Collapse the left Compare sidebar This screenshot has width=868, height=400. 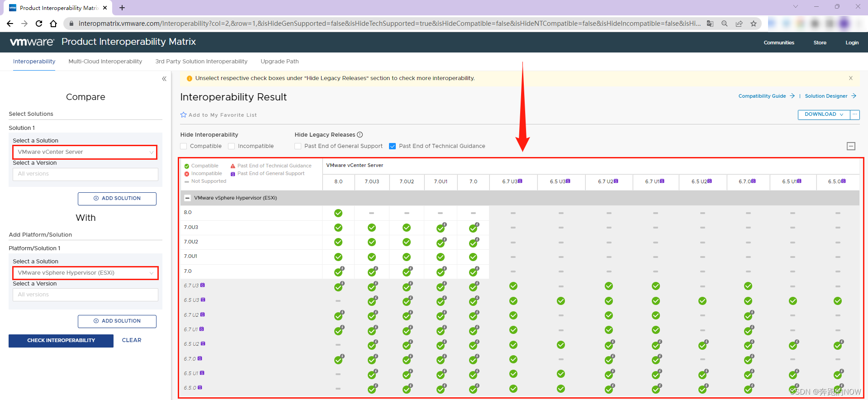click(164, 79)
